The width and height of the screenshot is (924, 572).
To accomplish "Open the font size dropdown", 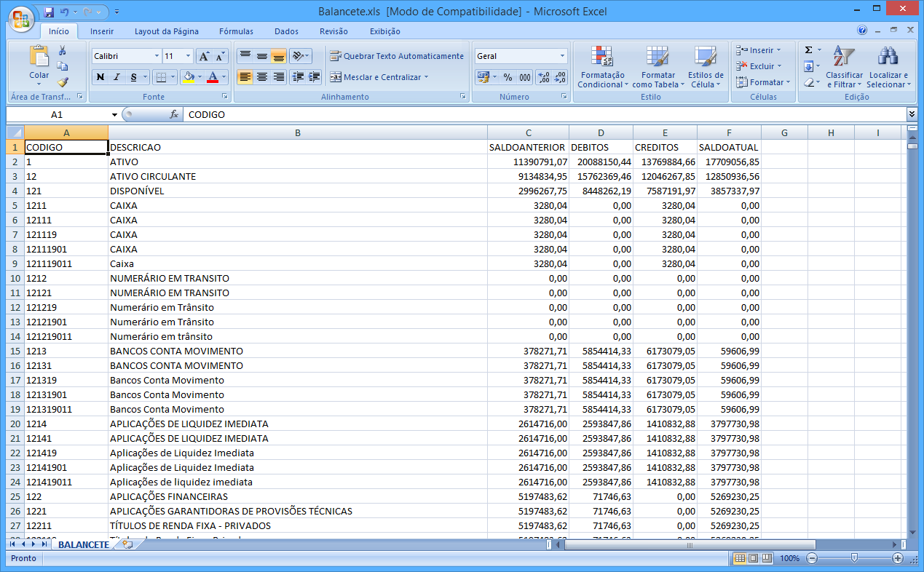I will pos(188,56).
